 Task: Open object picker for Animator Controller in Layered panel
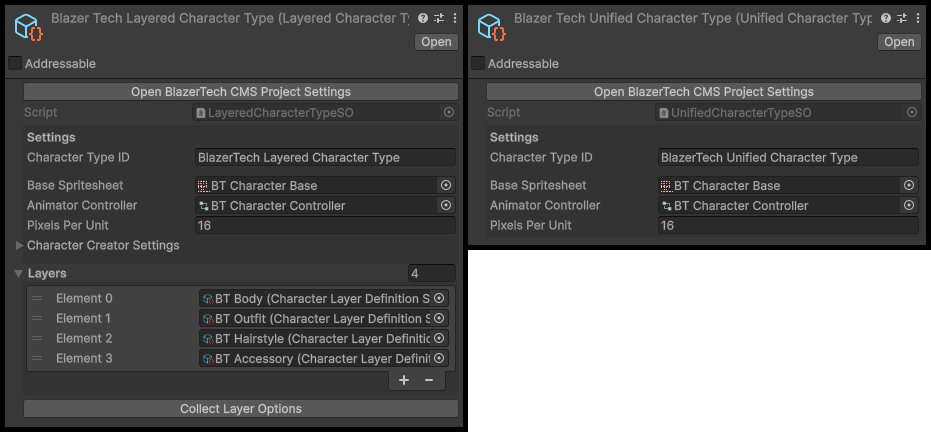pos(446,205)
